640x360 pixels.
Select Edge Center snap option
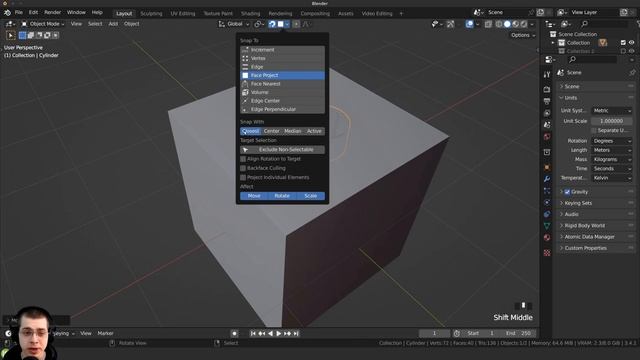[x=282, y=101]
